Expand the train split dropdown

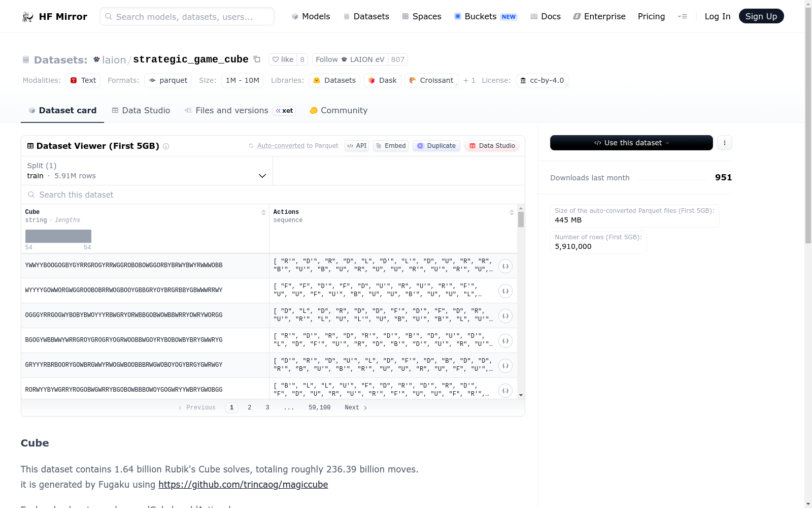pos(147,171)
